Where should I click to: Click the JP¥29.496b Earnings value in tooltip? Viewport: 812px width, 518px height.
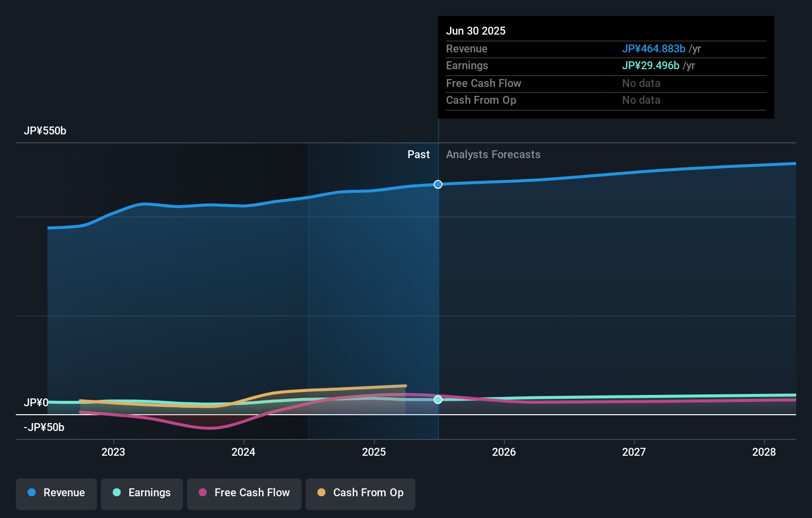(x=650, y=65)
